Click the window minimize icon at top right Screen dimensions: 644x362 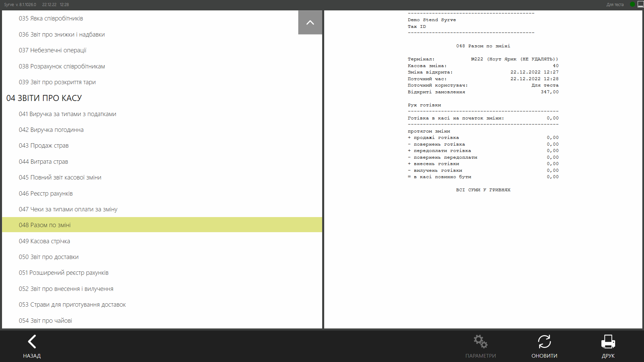tap(640, 4)
